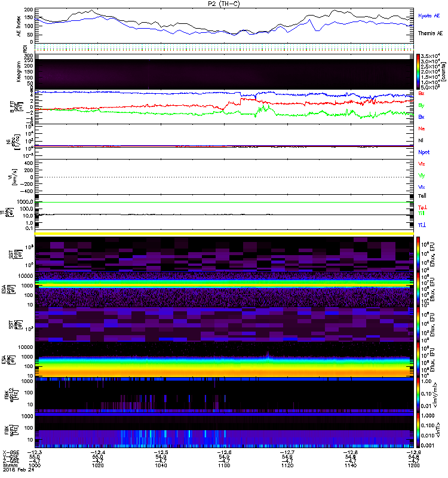448x478 pixels.
Task: Click the 1040 time tick label
Action: (x=161, y=465)
